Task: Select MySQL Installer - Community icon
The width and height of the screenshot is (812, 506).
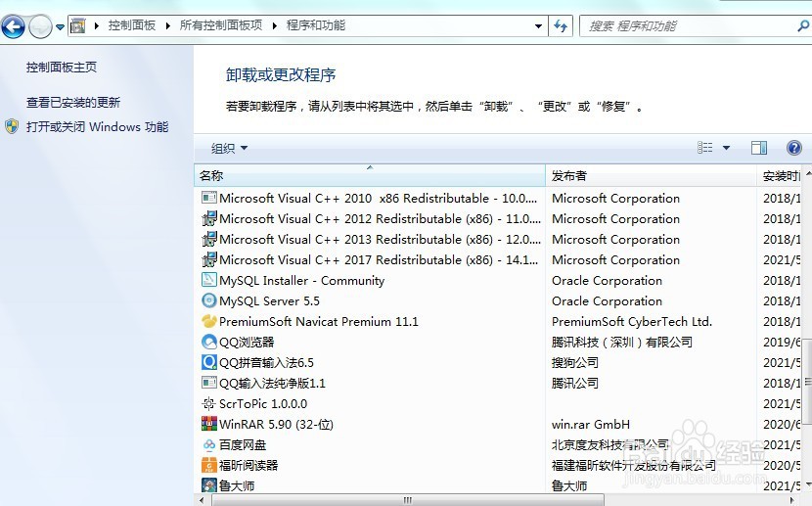Action: [208, 280]
